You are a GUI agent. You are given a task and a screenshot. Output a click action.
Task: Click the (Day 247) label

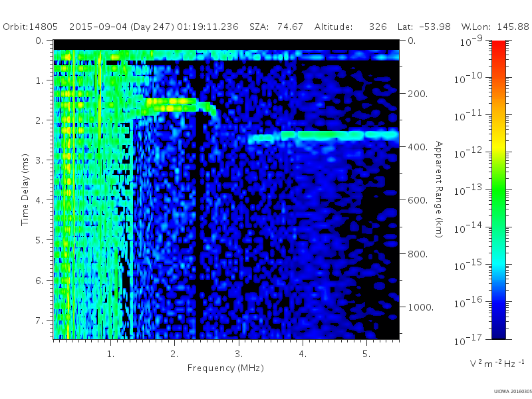152,27
